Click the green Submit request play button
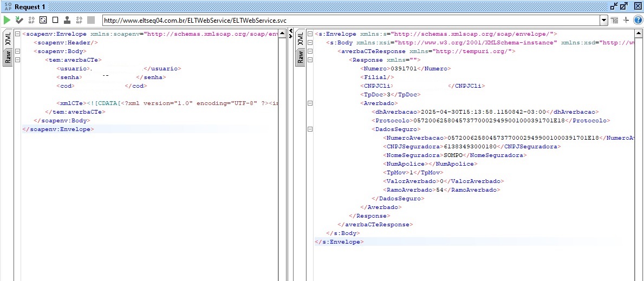This screenshot has height=281, width=644. (7, 20)
